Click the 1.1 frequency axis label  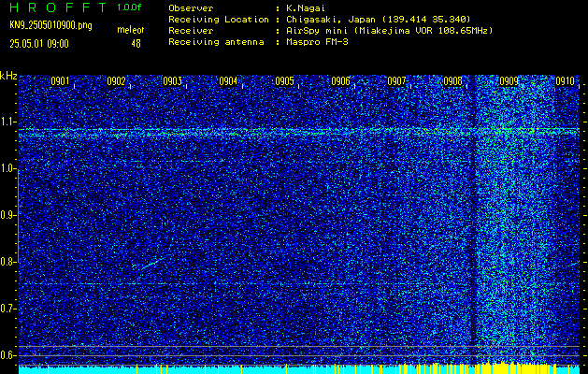point(7,122)
